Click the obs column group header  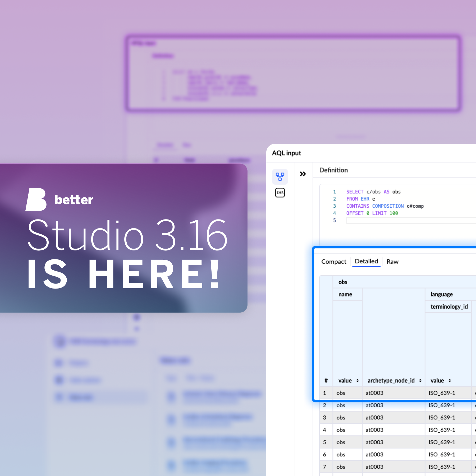(343, 282)
